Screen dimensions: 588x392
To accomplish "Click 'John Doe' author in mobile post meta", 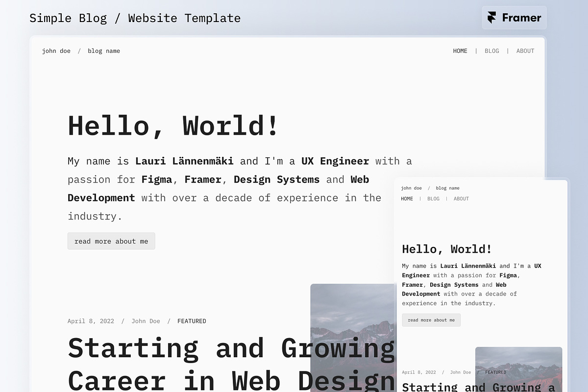I will tap(461, 372).
